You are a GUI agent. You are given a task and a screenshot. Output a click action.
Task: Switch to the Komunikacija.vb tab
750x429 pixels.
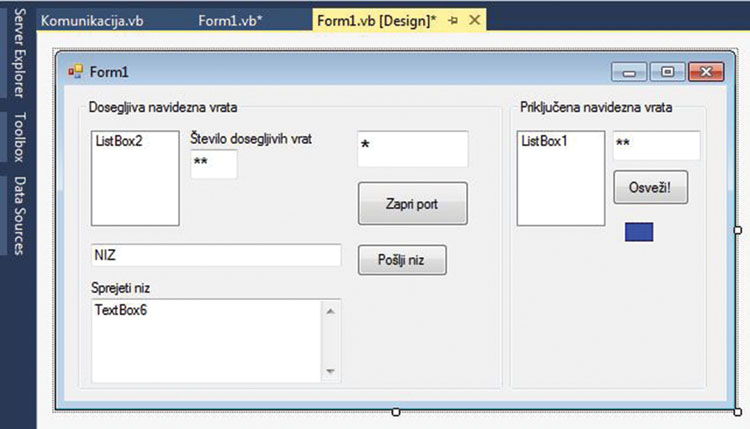[x=92, y=20]
